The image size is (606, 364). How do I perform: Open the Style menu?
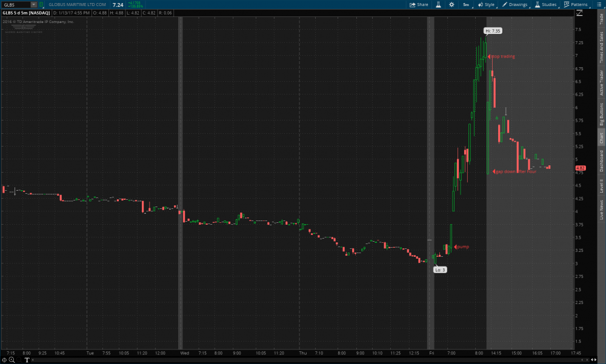click(486, 4)
